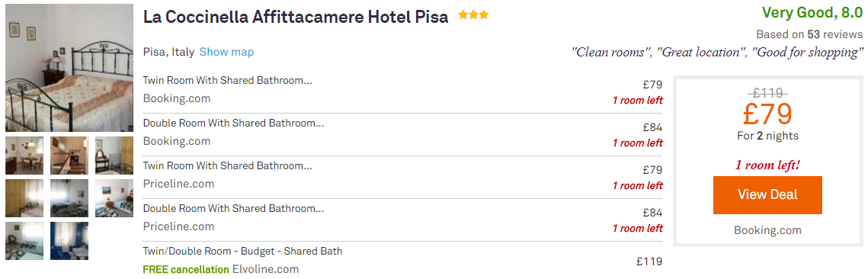Open the Based on 53 reviews text
868x279 pixels.
tap(809, 34)
